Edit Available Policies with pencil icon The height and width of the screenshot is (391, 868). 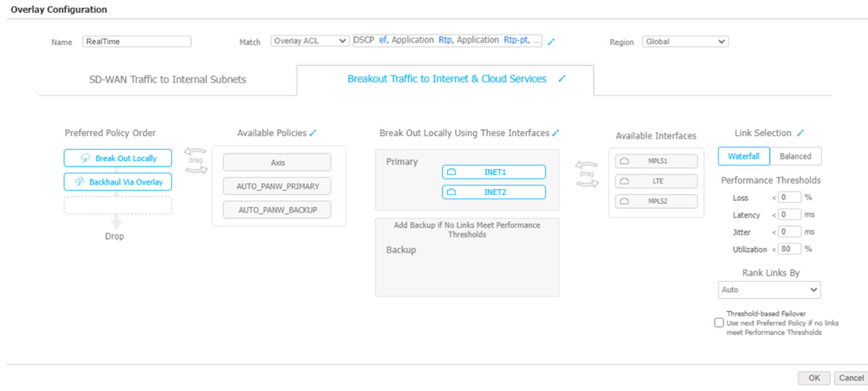tap(313, 134)
